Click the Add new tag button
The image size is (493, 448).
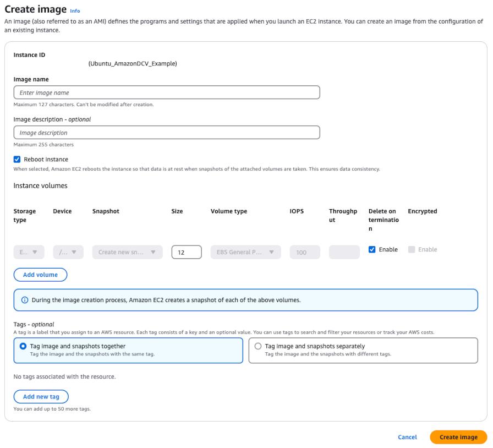pyautogui.click(x=41, y=397)
